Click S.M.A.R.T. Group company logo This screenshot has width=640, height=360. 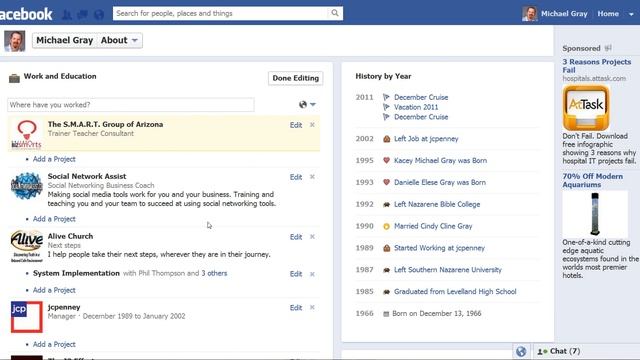pos(27,134)
